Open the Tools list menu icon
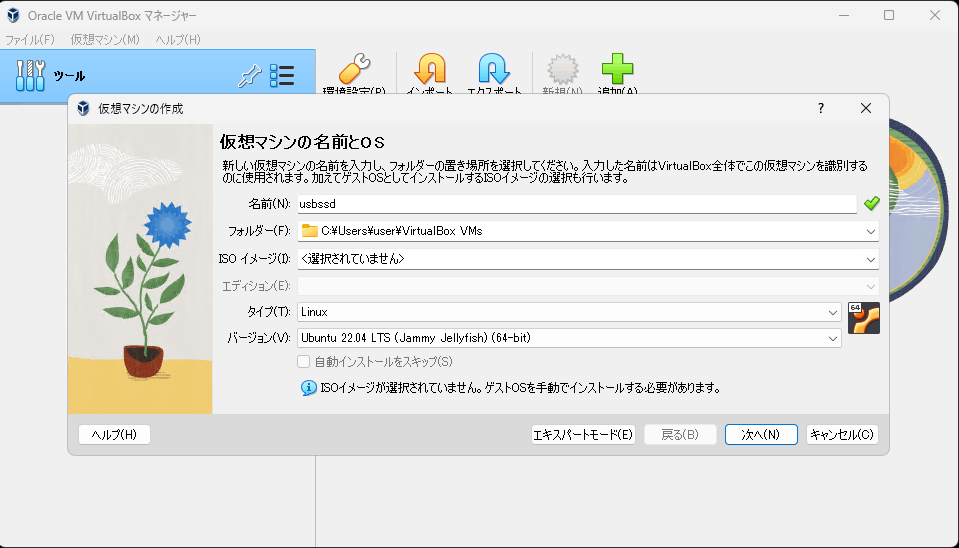Image resolution: width=959 pixels, height=548 pixels. click(x=282, y=76)
